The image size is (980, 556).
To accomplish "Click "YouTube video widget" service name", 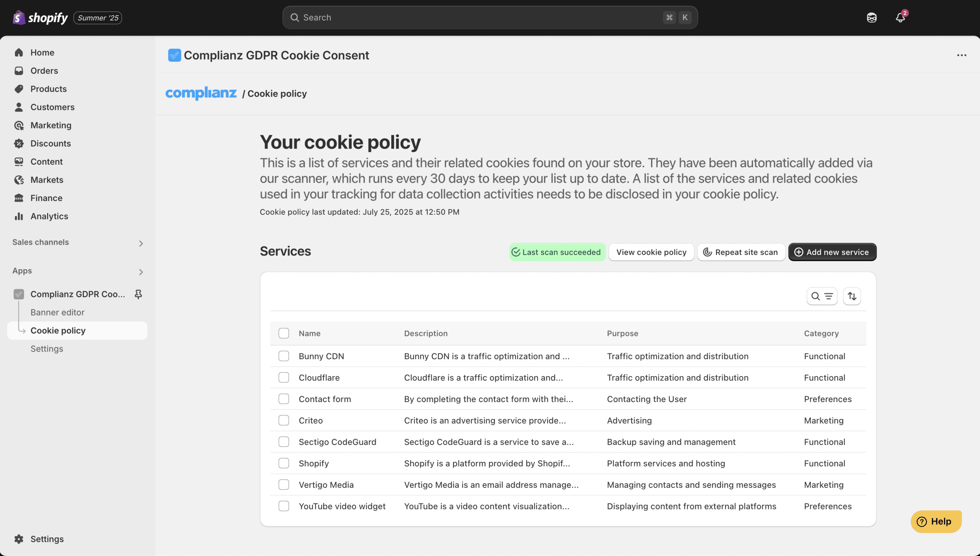I will (x=342, y=506).
